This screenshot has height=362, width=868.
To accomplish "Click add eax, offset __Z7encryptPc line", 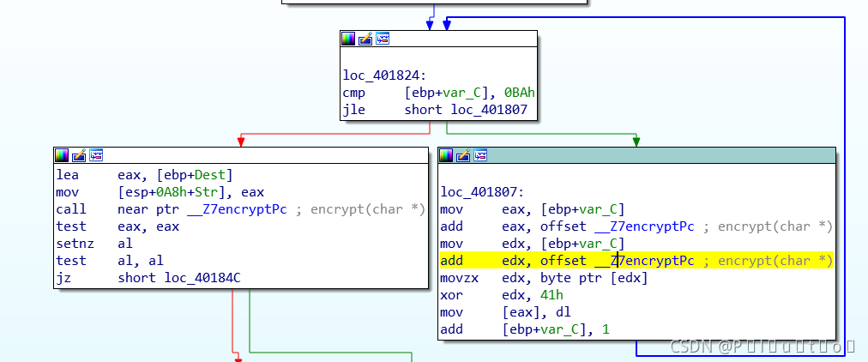I will [636, 226].
